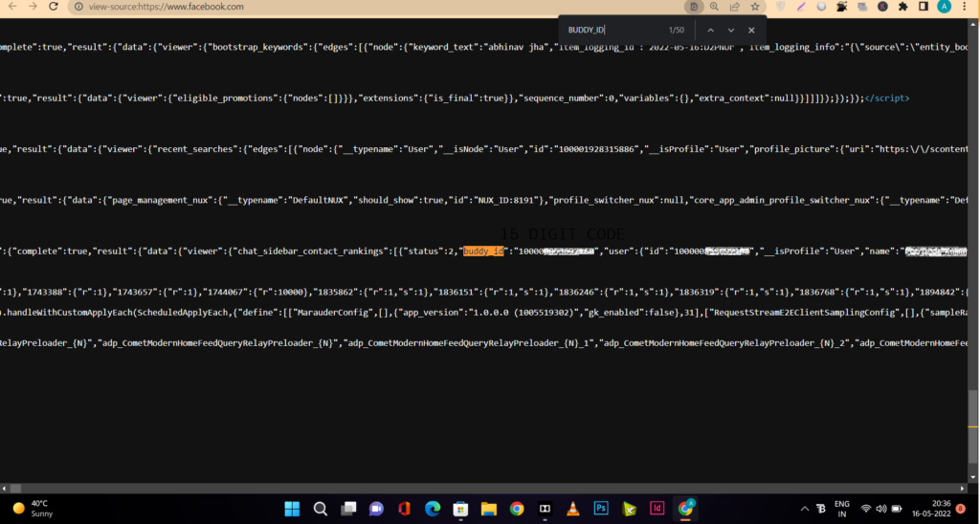Click the zoom magnifier icon in address bar
This screenshot has height=524, width=980.
(714, 7)
